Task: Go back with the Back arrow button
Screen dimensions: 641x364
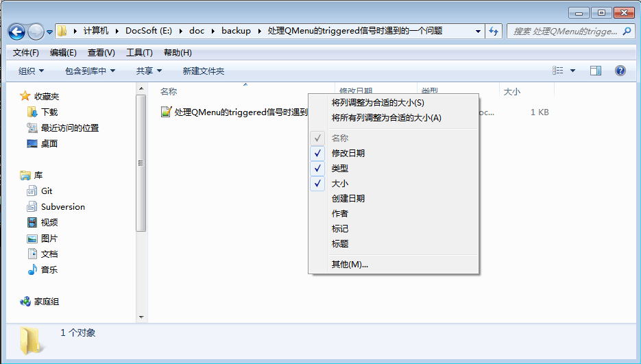Action: 16,32
